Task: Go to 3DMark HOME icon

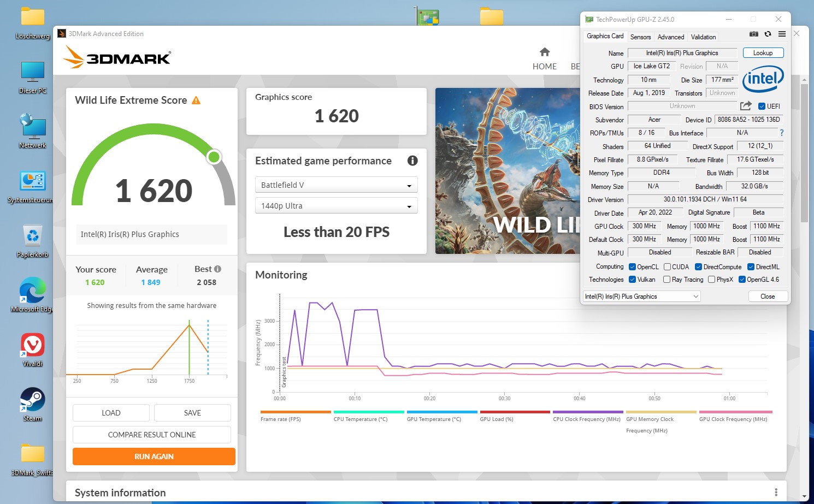Action: click(x=545, y=52)
